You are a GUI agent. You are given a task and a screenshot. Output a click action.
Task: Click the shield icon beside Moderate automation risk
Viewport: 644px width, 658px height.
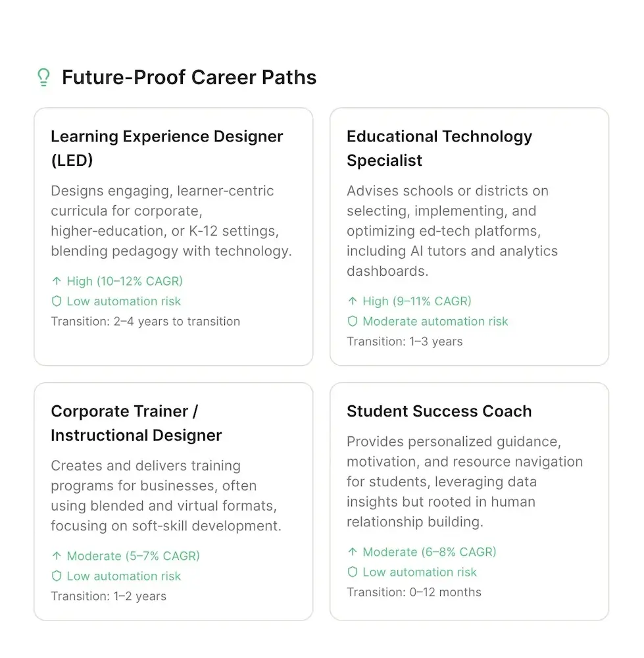353,322
